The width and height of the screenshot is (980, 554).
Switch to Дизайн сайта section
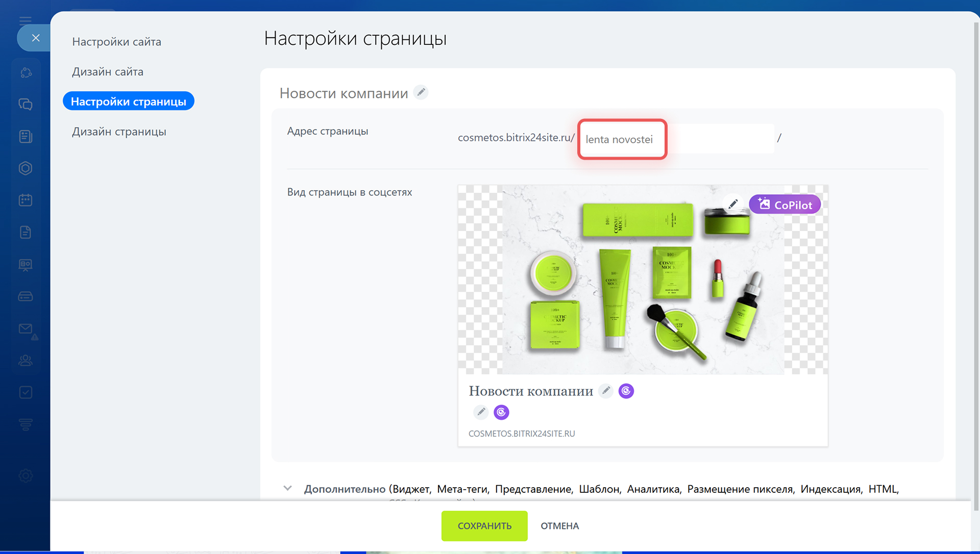(x=107, y=72)
